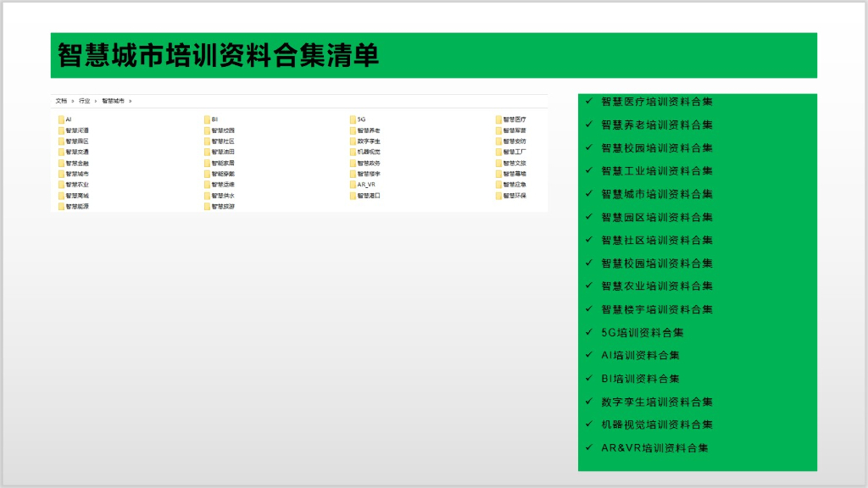Viewport: 868px width, 488px height.
Task: Click the 智慧城市培训资料合集清单 slide title
Action: (218, 56)
